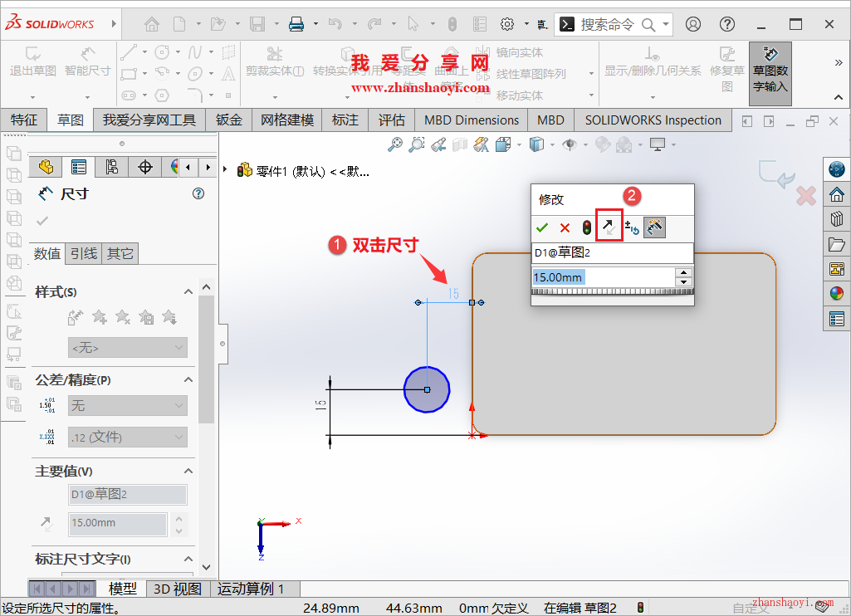The height and width of the screenshot is (616, 851).
Task: Switch to the 评估 ribbon tab
Action: click(x=391, y=120)
